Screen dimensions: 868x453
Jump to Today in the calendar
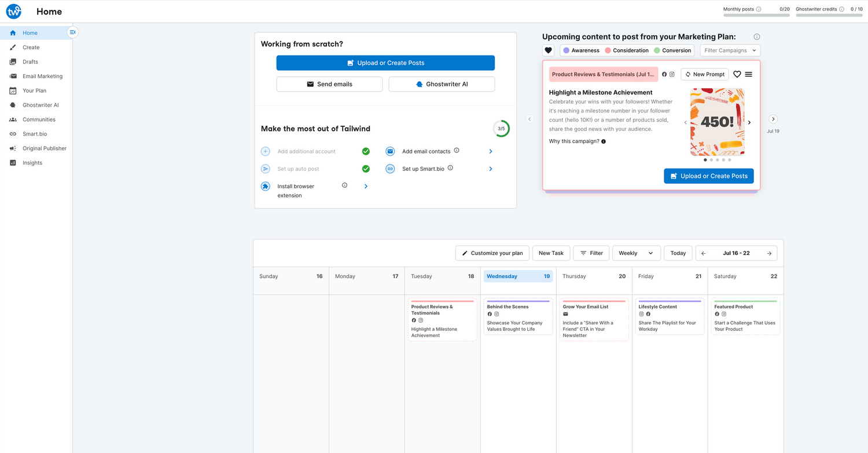click(678, 253)
